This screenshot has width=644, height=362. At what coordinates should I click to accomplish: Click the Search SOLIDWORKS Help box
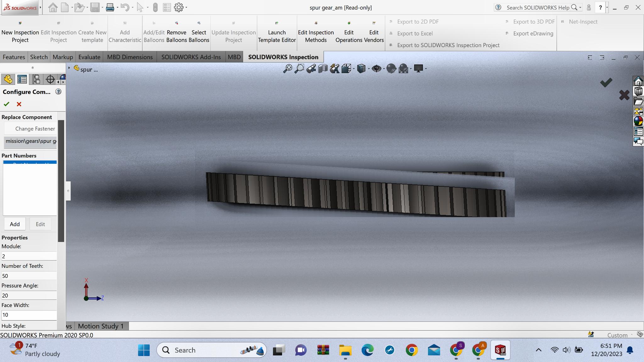[x=538, y=8]
